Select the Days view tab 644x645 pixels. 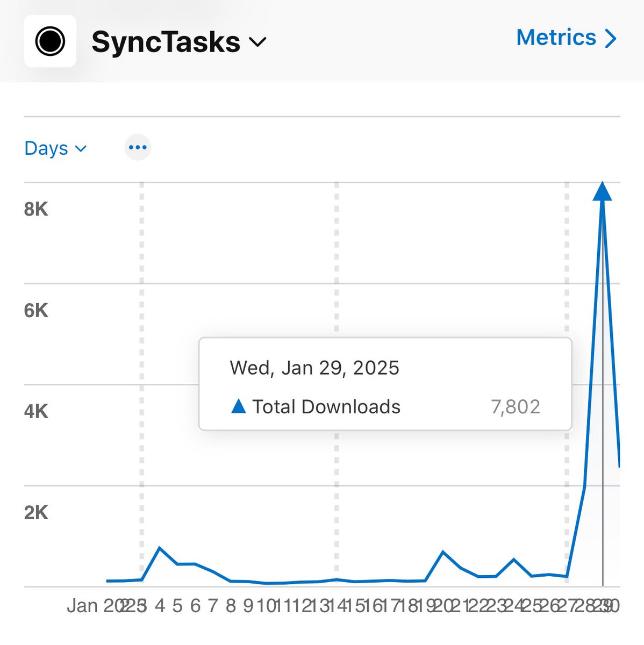(46, 148)
